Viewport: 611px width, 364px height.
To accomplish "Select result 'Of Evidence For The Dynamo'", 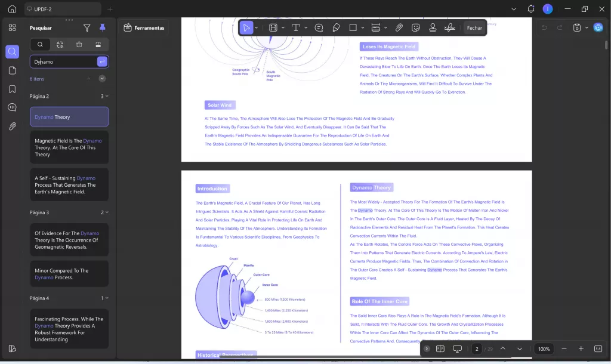I will 69,240.
